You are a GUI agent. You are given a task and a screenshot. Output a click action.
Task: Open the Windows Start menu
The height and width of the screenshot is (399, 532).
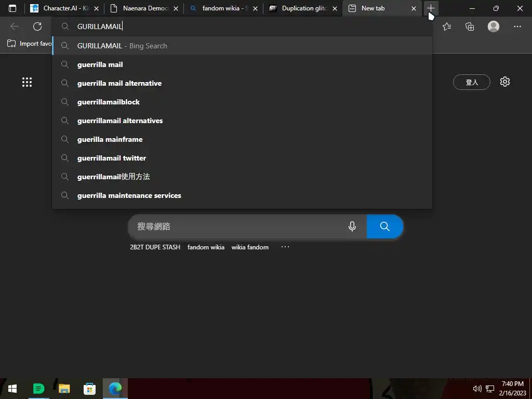point(12,389)
